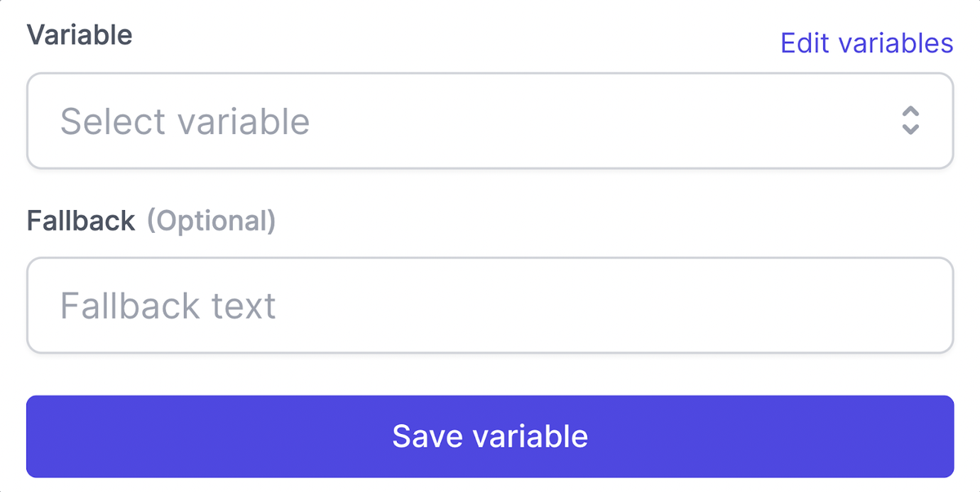
Task: Expand the variable list via the selector arrows
Action: tap(911, 121)
